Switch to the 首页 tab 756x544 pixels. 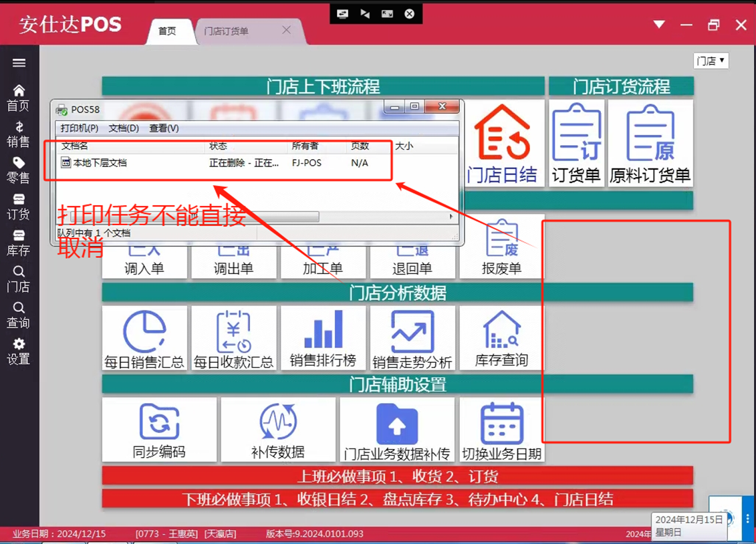167,31
